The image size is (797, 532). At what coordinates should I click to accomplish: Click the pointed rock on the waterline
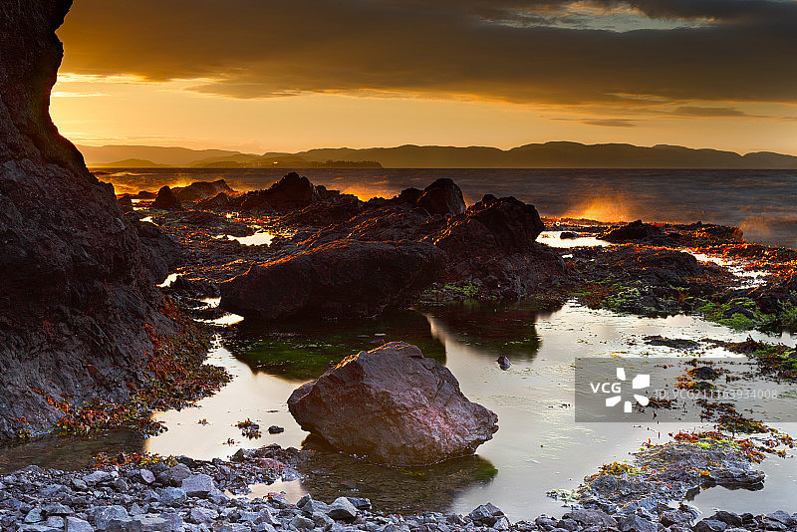(x=441, y=196)
